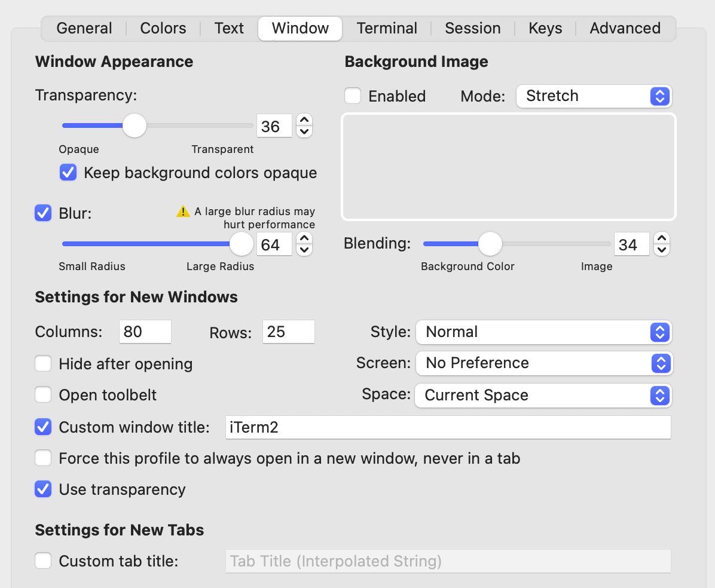This screenshot has height=588, width=715.
Task: Select the Keys tab
Action: click(x=544, y=27)
